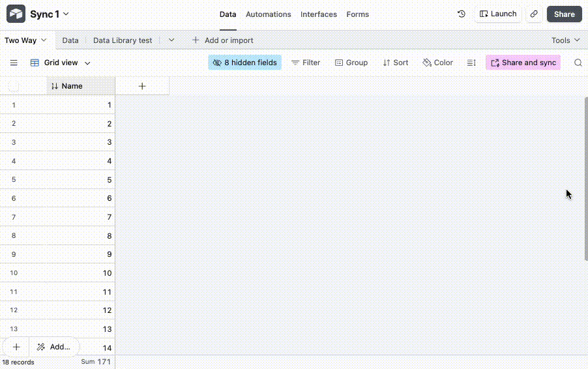This screenshot has width=588, height=369.
Task: Select the Data Library test table
Action: click(123, 40)
